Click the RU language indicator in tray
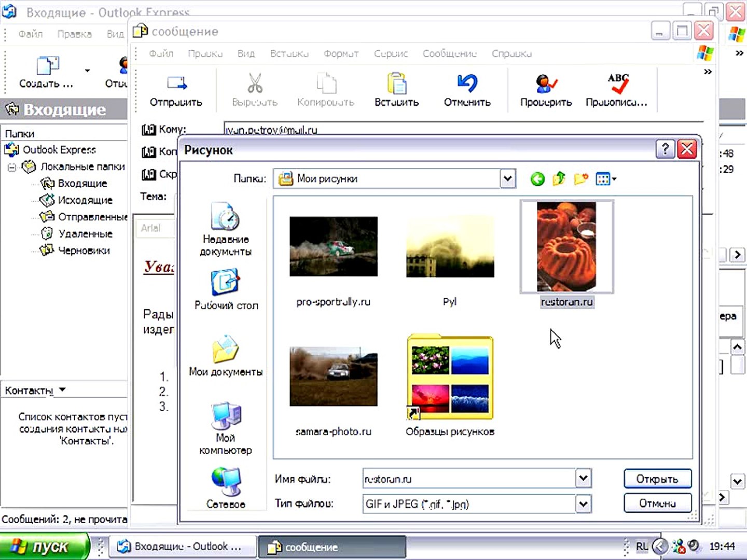 (x=642, y=546)
